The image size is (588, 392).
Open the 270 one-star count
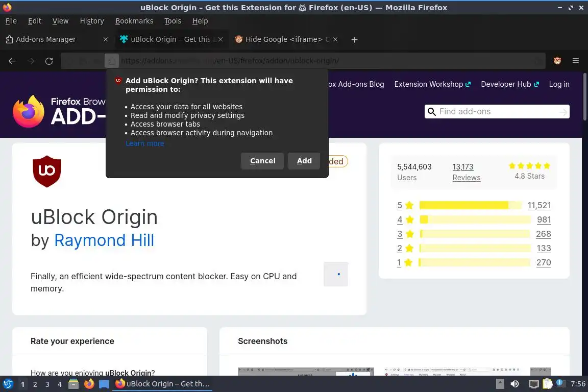pos(544,262)
